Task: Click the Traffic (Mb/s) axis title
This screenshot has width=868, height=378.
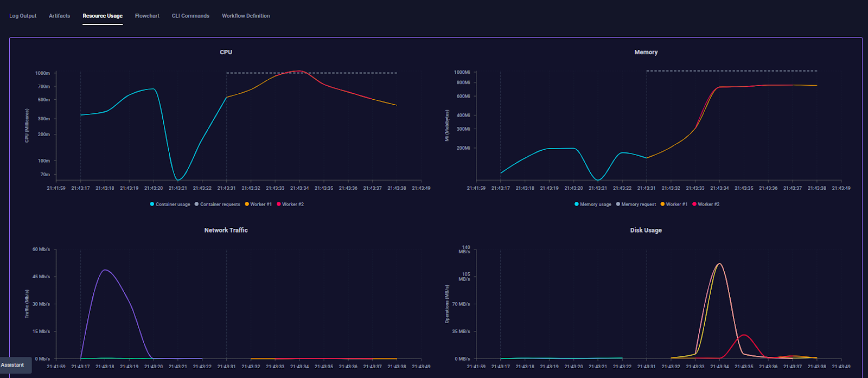Action: (27, 304)
